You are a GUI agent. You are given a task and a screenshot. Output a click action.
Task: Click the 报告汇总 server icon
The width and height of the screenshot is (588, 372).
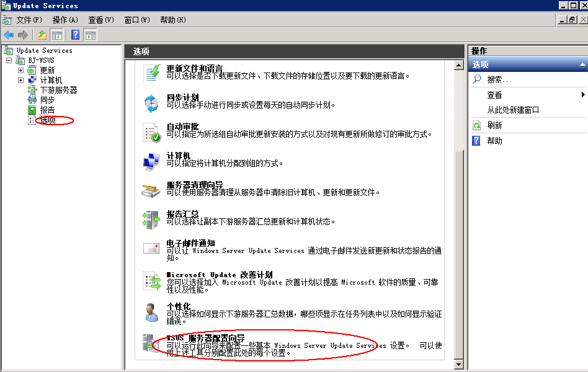click(151, 219)
